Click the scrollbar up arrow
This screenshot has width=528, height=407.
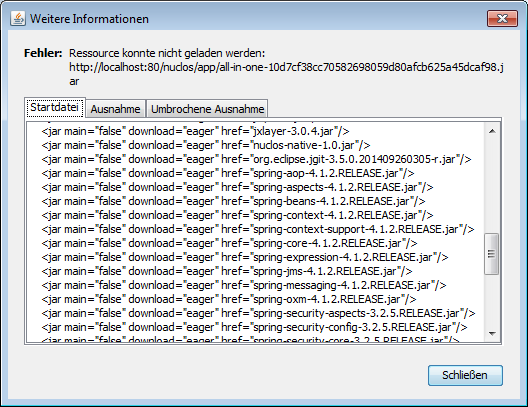(492, 131)
